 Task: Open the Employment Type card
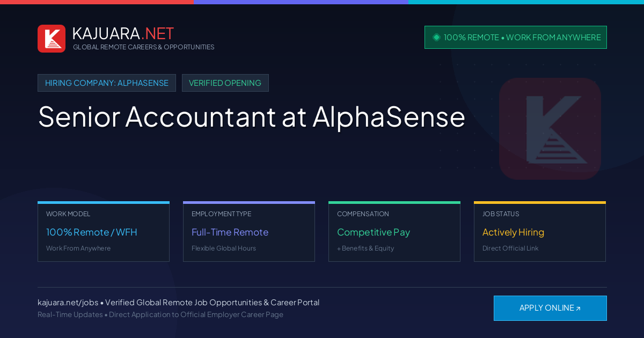coord(249,232)
